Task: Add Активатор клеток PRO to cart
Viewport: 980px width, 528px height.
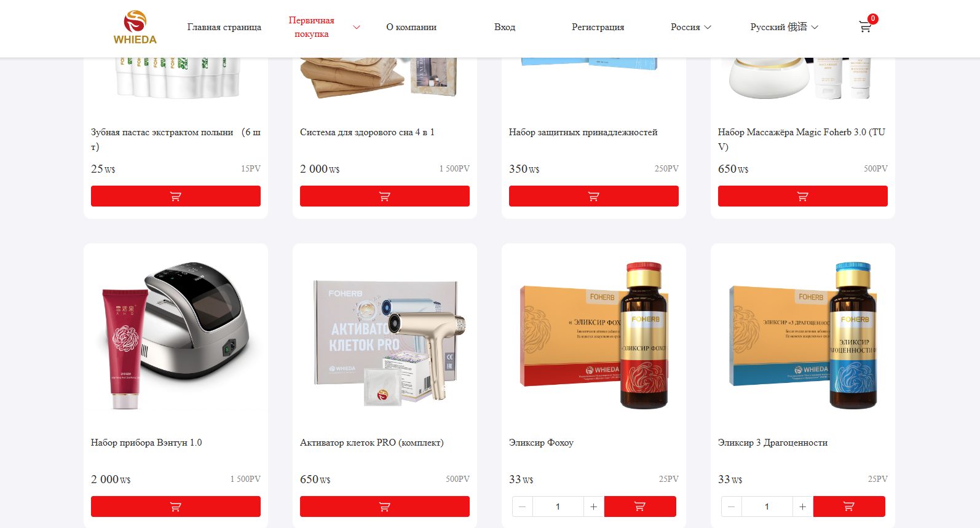Action: [x=385, y=506]
